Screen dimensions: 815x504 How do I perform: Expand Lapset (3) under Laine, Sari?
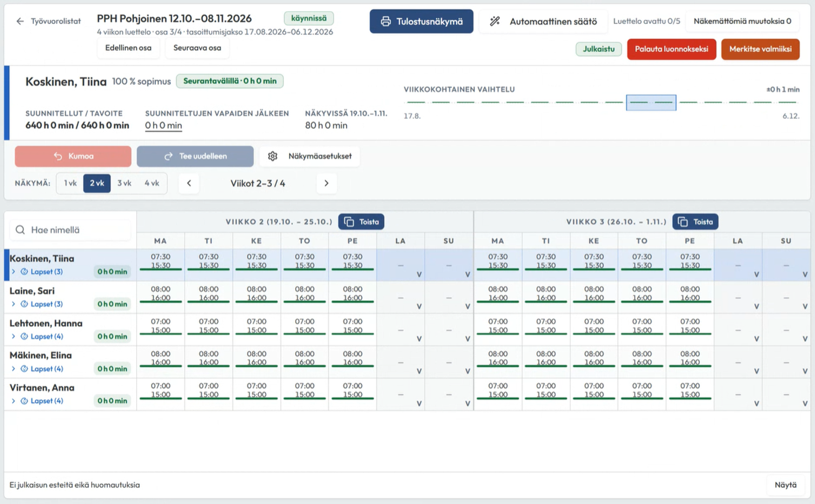(38, 304)
